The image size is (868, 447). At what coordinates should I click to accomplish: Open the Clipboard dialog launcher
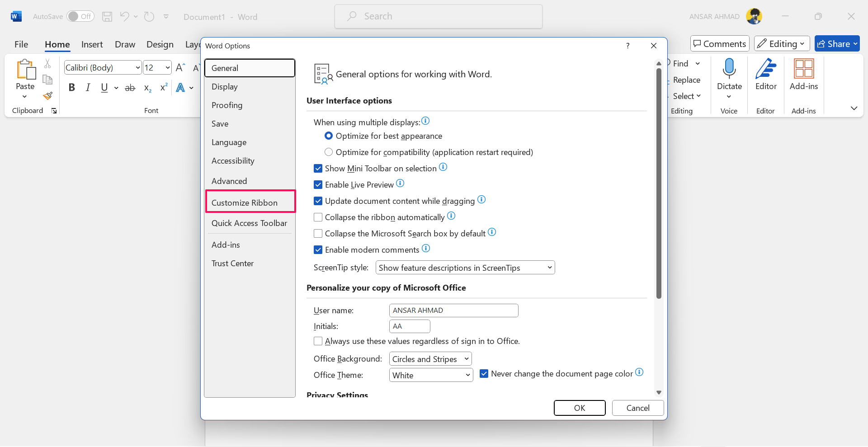54,111
